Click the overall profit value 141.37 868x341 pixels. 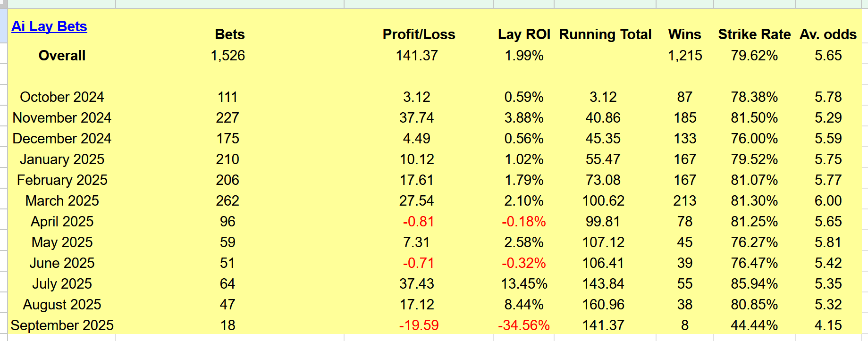click(417, 56)
